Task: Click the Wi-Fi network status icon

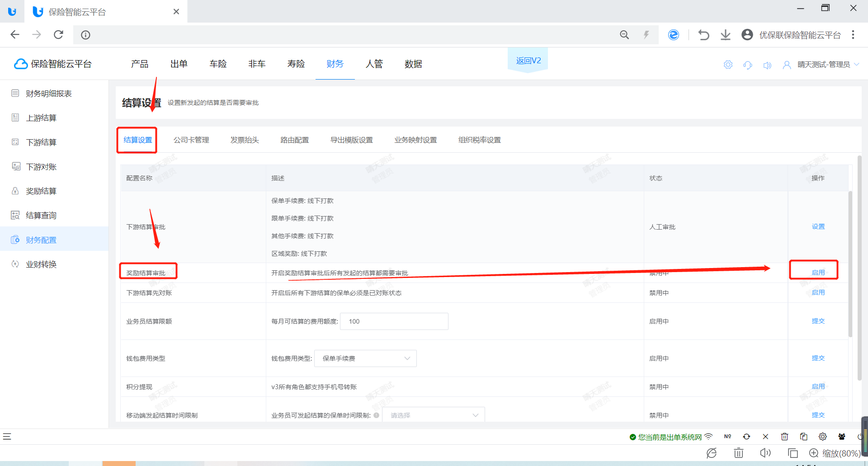Action: 708,437
